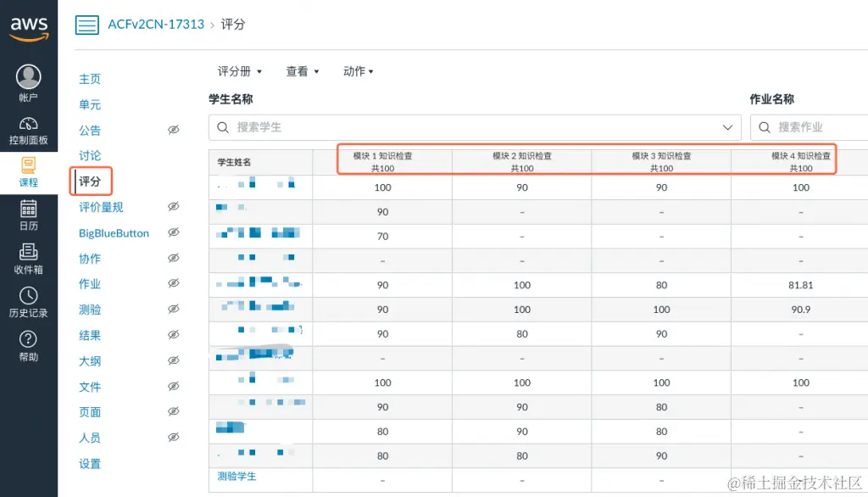Click the hidden eye icon beside 结果

173,335
